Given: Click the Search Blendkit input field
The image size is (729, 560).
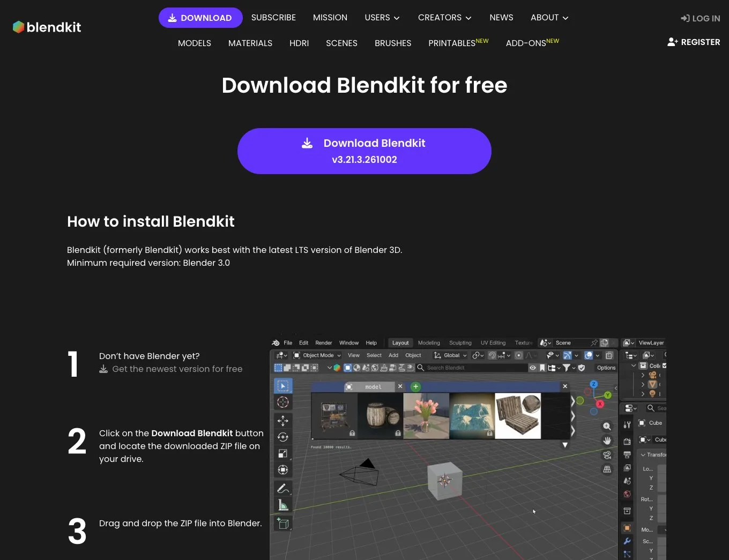Looking at the screenshot, I should coord(472,368).
